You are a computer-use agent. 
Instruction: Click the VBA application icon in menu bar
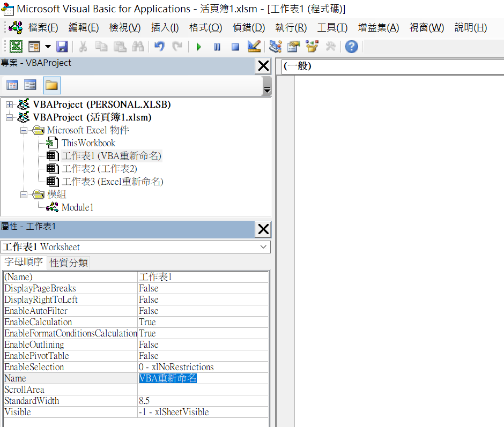pos(16,28)
